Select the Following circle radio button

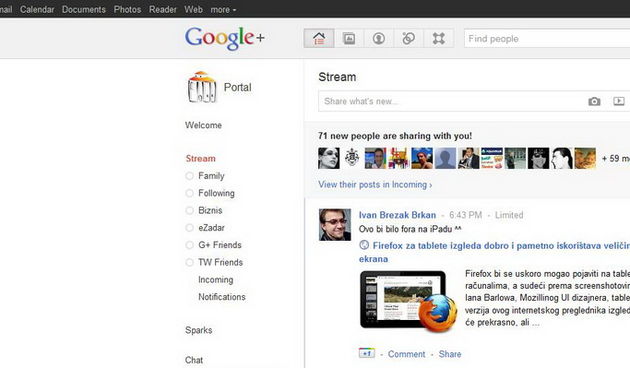(190, 193)
